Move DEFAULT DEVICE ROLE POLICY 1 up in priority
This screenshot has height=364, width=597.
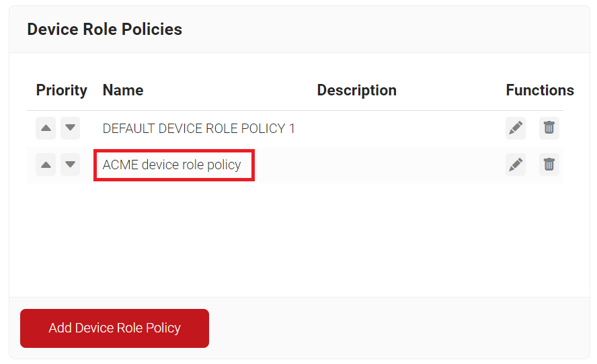[46, 128]
